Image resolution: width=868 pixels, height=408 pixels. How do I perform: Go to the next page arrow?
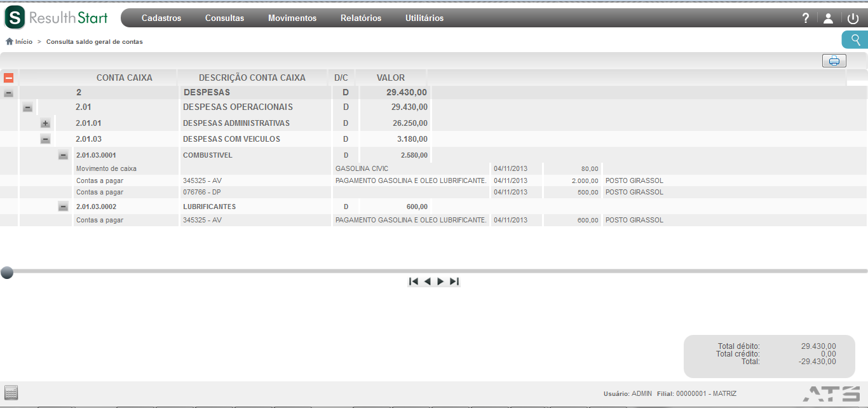tap(440, 282)
